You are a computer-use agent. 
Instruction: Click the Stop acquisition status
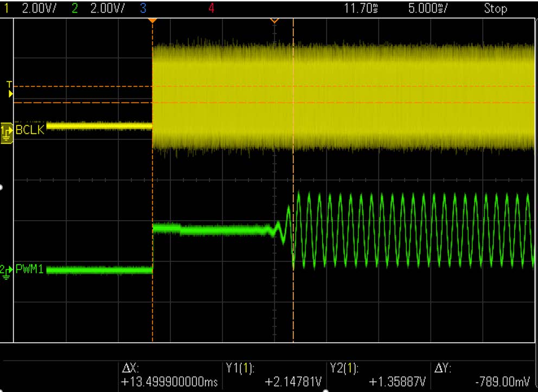(495, 8)
